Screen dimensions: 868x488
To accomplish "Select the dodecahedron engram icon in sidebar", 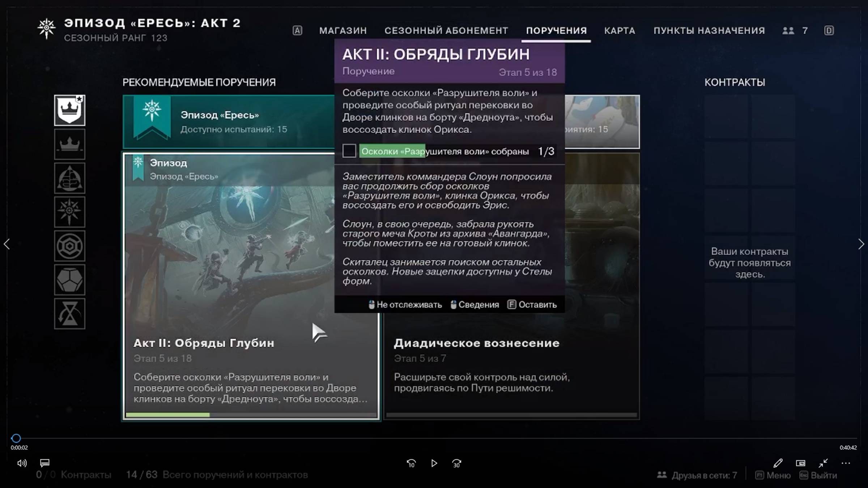I will (69, 278).
